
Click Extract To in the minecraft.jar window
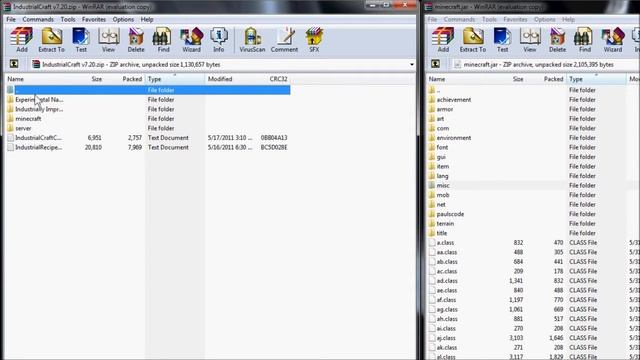pos(473,40)
